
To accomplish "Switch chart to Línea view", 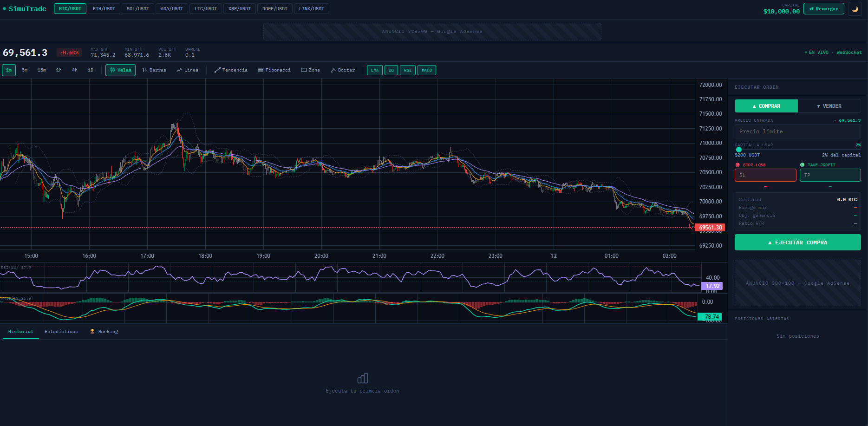I will pyautogui.click(x=188, y=70).
